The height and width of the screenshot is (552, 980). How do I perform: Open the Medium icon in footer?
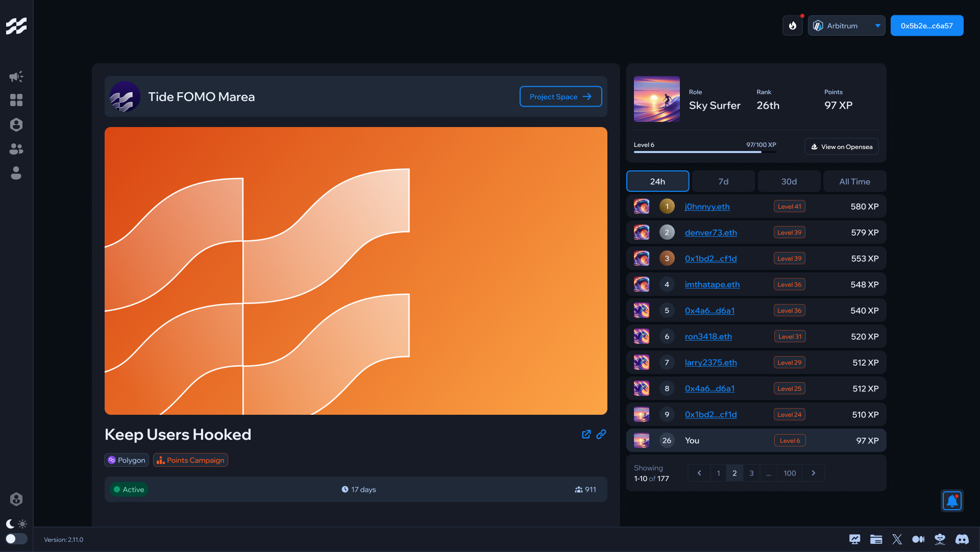tap(918, 539)
